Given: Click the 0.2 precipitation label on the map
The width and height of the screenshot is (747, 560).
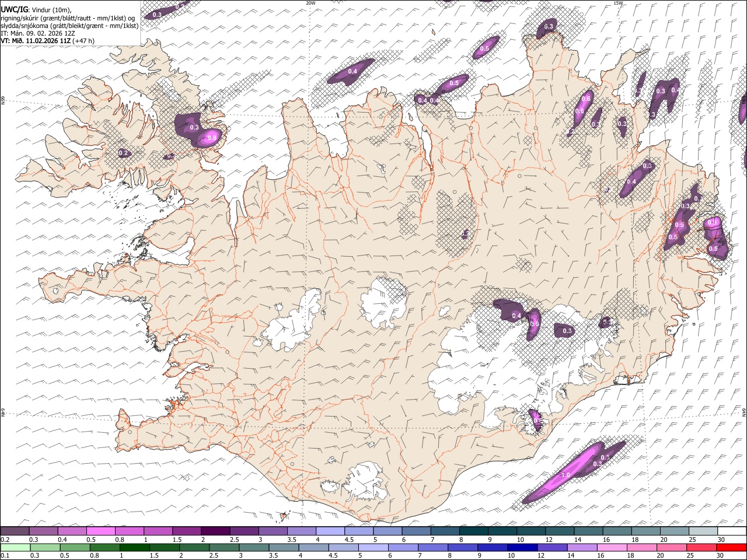Looking at the screenshot, I should click(123, 153).
